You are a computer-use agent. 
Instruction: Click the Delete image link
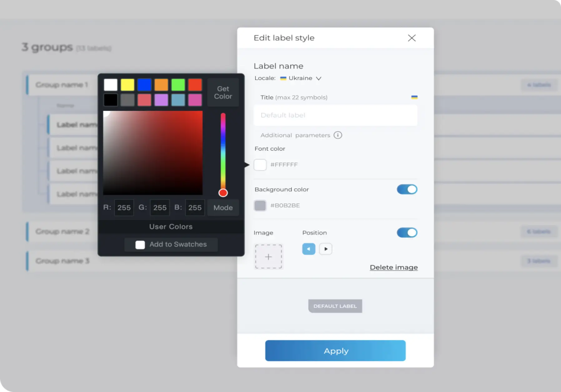pos(394,267)
